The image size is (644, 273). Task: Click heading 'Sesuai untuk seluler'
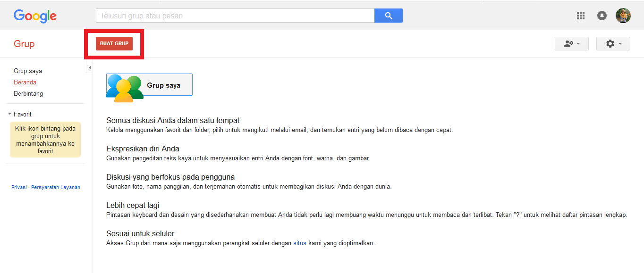pyautogui.click(x=140, y=234)
